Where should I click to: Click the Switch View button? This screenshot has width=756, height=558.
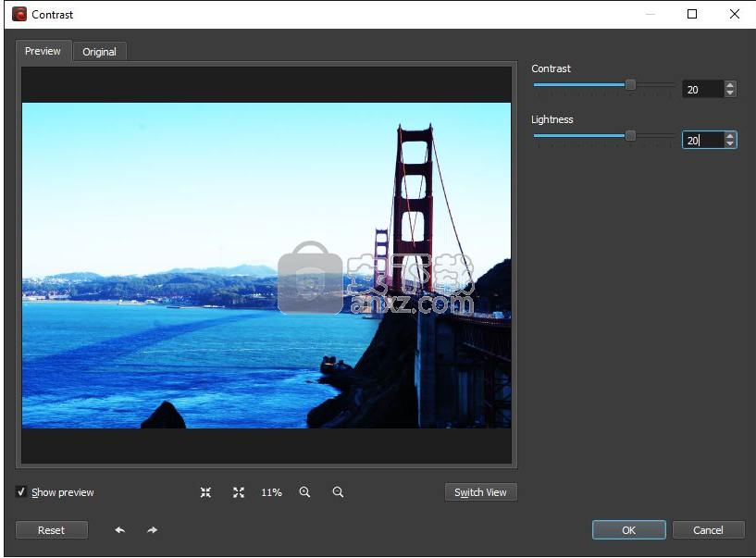click(480, 492)
